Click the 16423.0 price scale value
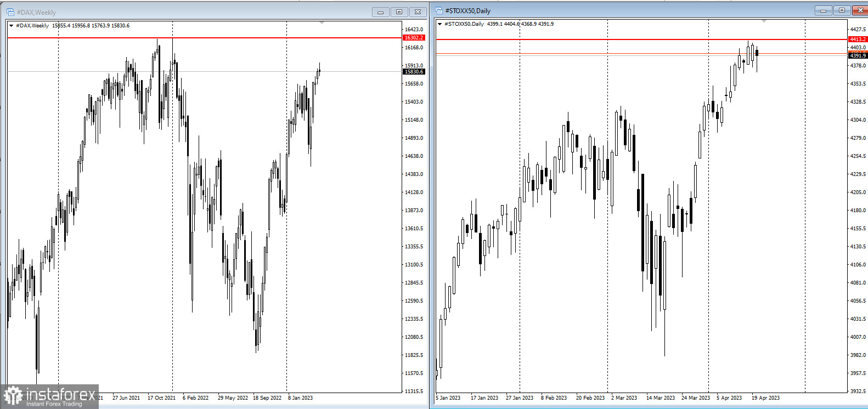Image resolution: width=868 pixels, height=409 pixels. point(414,30)
